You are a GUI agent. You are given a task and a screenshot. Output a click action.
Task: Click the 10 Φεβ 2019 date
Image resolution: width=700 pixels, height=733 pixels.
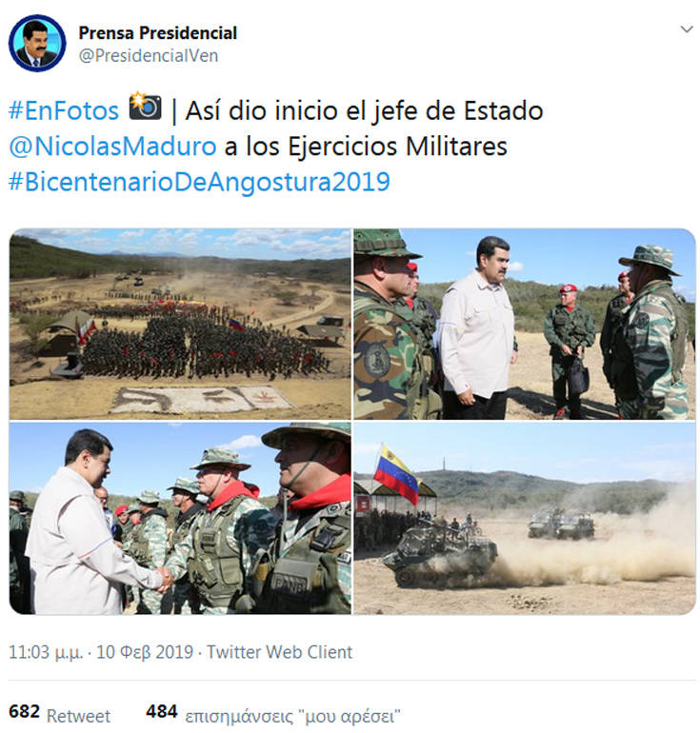tap(145, 652)
